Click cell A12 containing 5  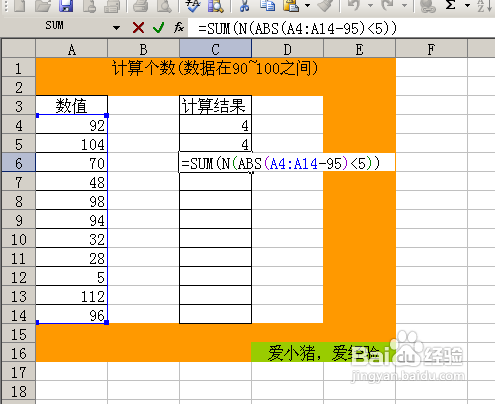click(x=72, y=277)
